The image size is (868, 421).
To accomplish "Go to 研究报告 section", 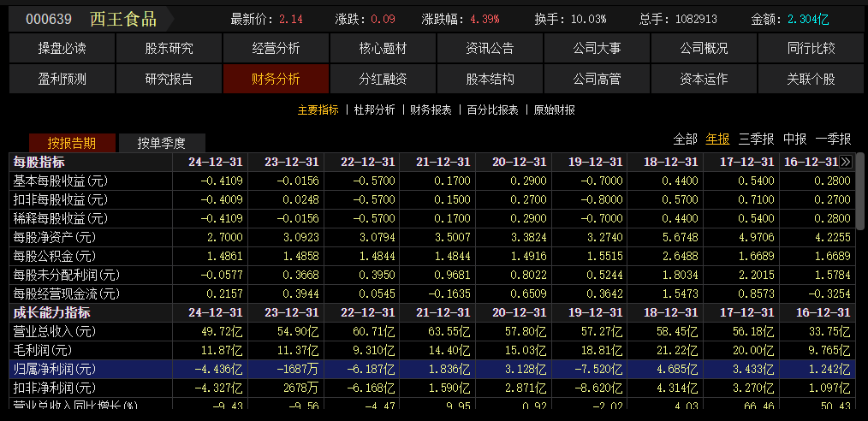I will pyautogui.click(x=169, y=79).
